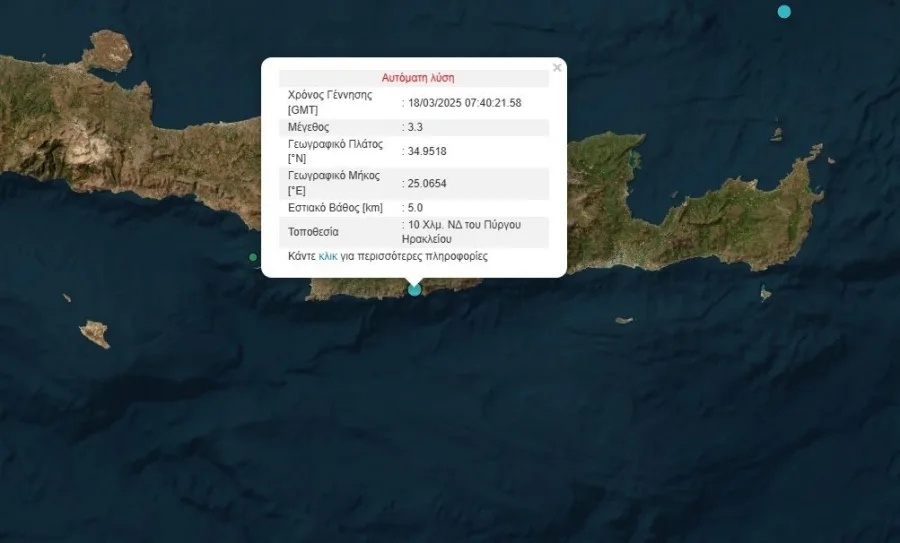Click the 'Αυτόματη λύση' popup header
Viewport: 900px width, 543px height.
pos(418,78)
